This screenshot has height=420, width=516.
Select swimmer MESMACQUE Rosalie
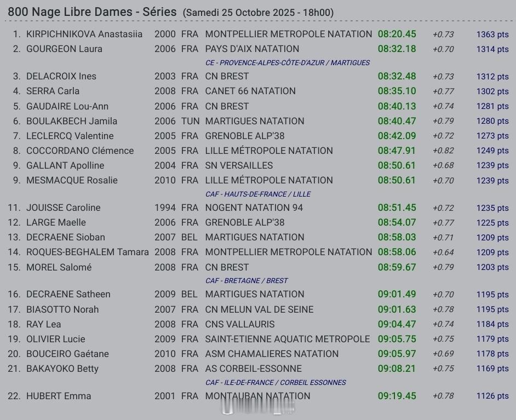(x=72, y=180)
